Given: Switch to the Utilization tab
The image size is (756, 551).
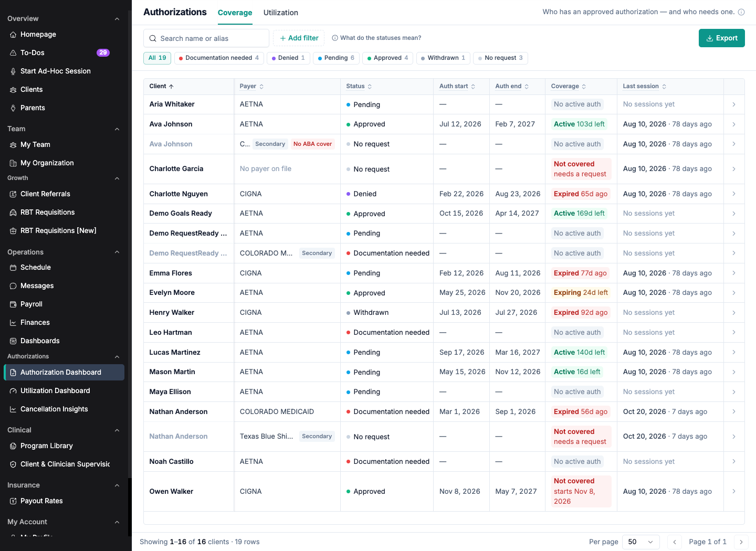Looking at the screenshot, I should pyautogui.click(x=281, y=13).
